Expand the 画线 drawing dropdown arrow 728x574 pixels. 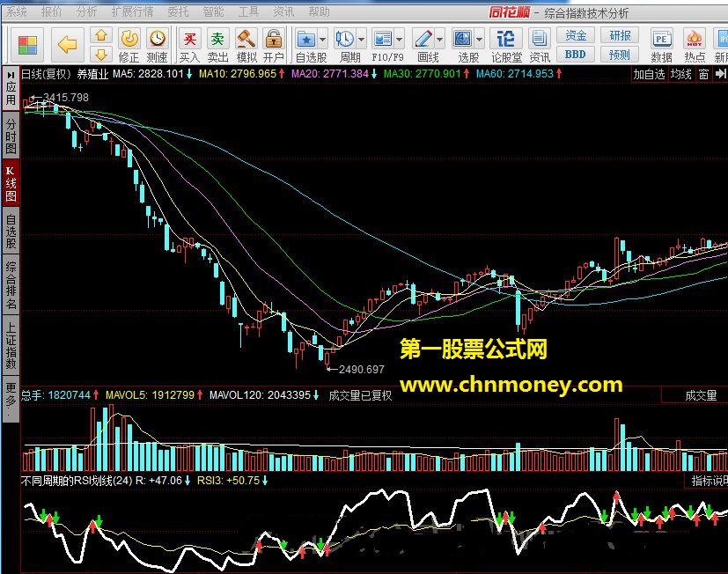coord(439,39)
